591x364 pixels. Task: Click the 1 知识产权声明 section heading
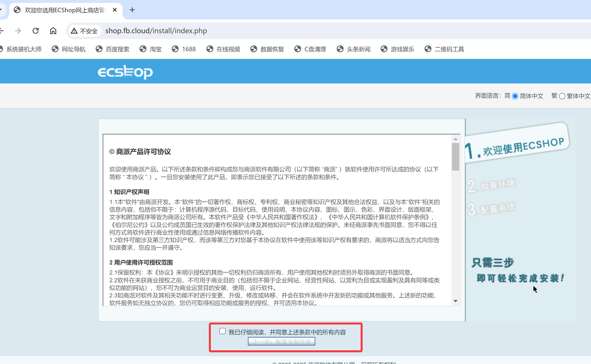(129, 192)
